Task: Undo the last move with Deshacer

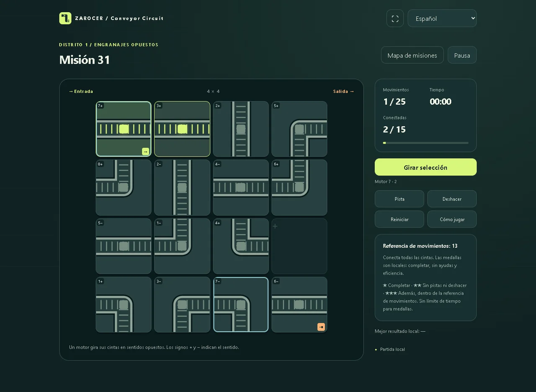Action: [x=452, y=199]
